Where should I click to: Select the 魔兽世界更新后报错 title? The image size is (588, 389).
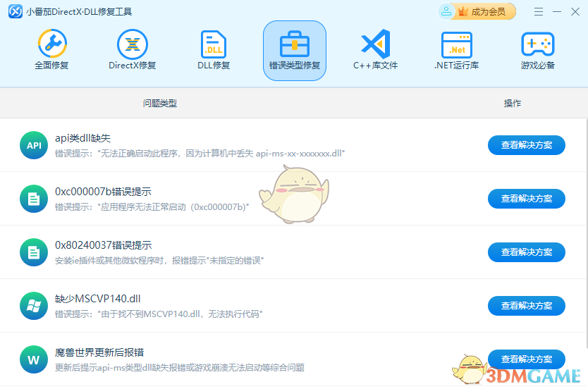[99, 352]
